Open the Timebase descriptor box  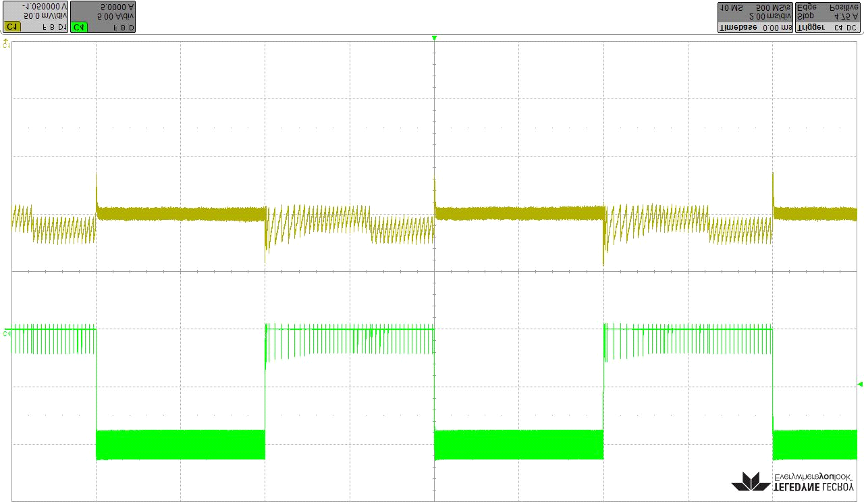(755, 17)
